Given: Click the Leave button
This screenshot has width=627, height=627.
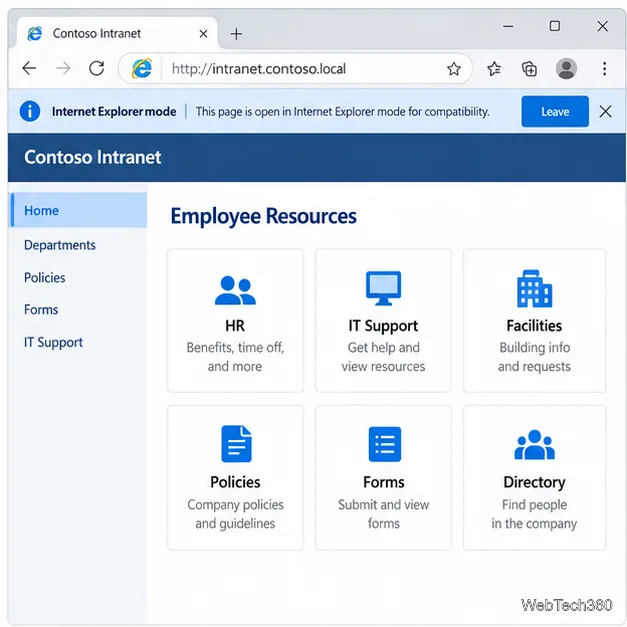Looking at the screenshot, I should (555, 111).
